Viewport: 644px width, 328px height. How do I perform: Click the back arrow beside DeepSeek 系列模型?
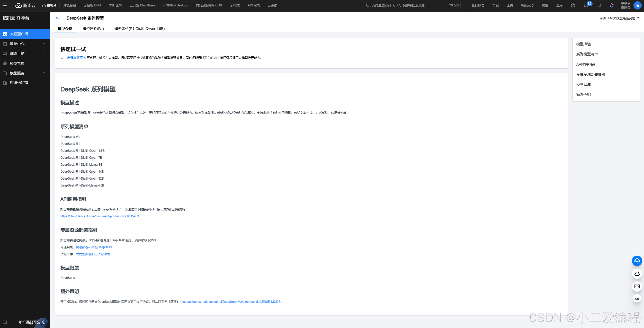tap(57, 18)
